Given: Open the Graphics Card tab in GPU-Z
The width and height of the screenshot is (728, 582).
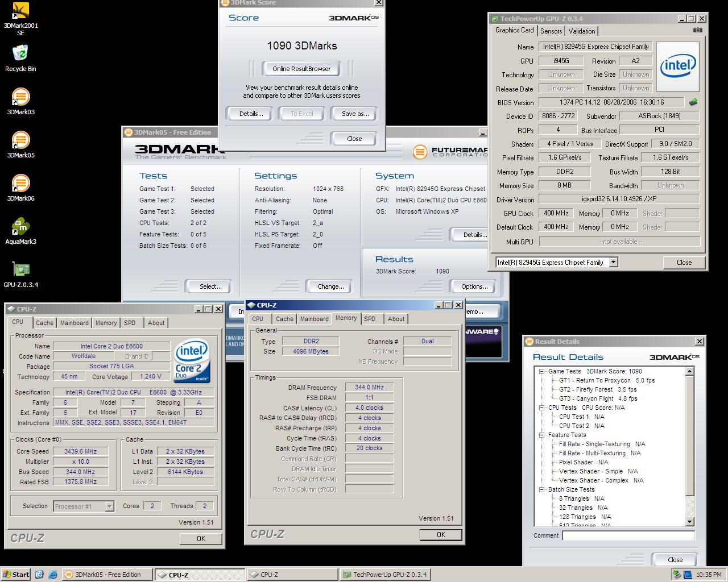Looking at the screenshot, I should [515, 30].
